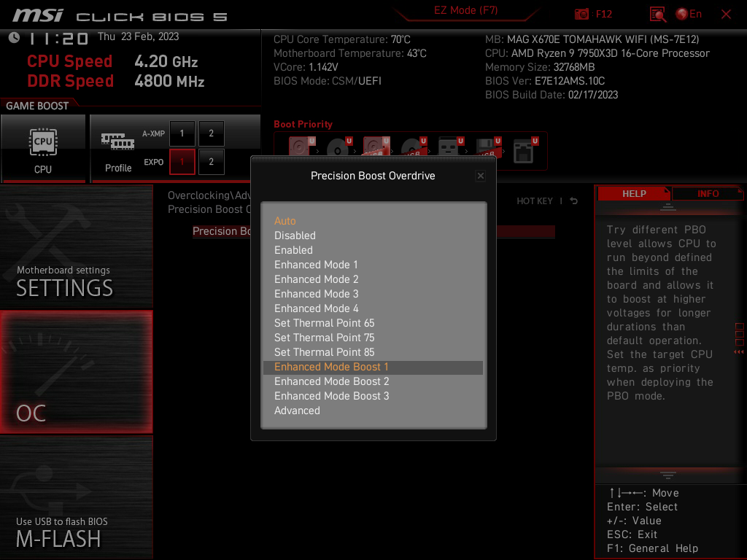747x560 pixels.
Task: Enable A-XMP profile 1
Action: (182, 133)
